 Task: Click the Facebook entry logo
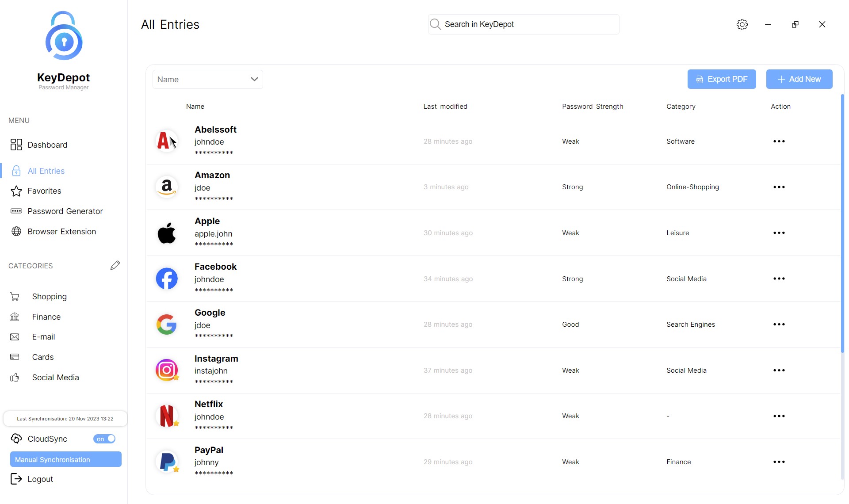coord(167,279)
